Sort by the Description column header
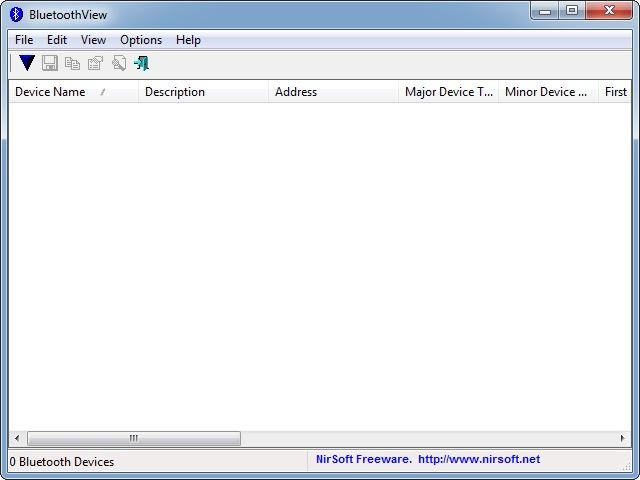The image size is (640, 480). point(203,92)
